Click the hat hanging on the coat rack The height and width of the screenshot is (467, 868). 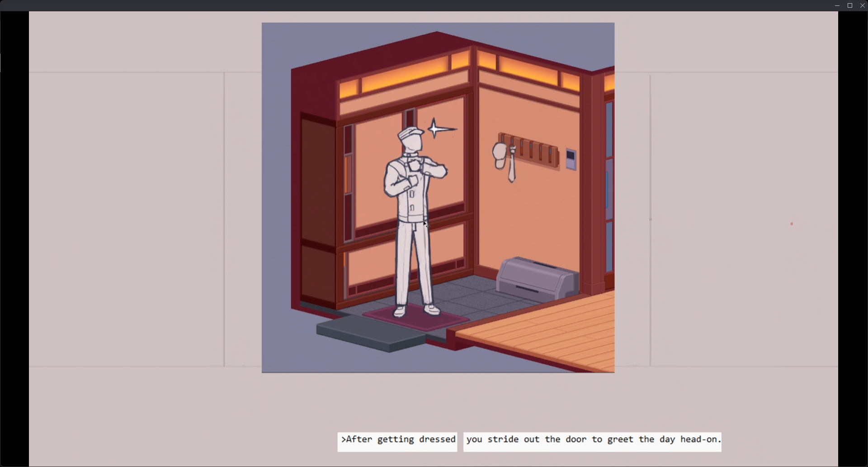pos(499,156)
